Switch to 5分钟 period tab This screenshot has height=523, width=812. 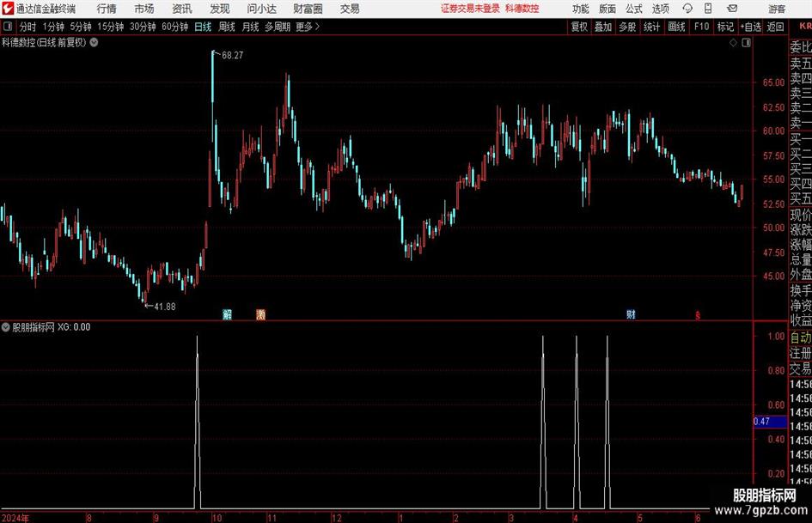(81, 27)
